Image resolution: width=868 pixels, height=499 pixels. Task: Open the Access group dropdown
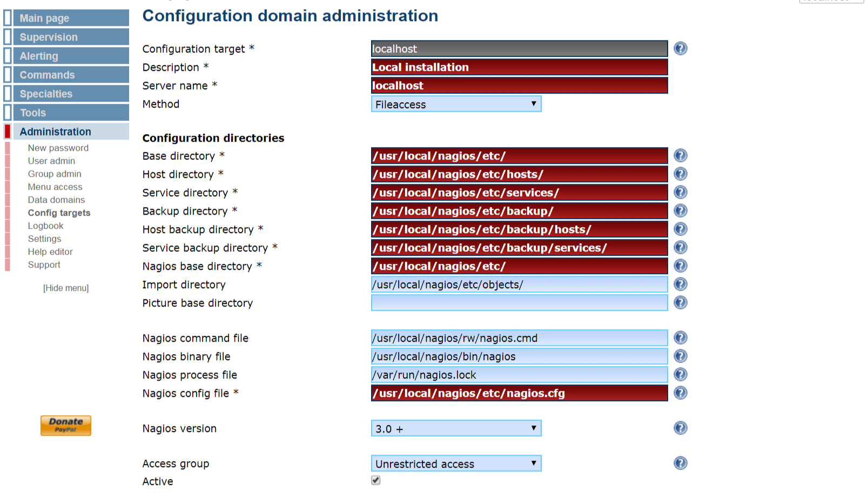pos(456,464)
